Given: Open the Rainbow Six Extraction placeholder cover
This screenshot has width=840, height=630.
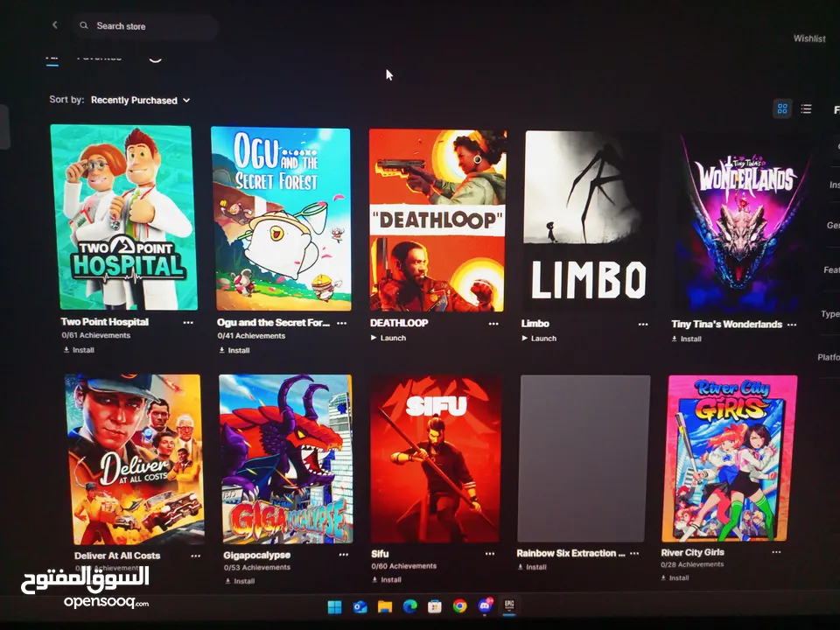Looking at the screenshot, I should [584, 458].
